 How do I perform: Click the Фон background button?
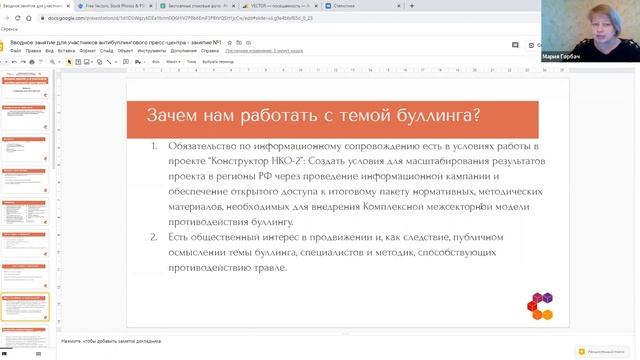[x=156, y=62]
